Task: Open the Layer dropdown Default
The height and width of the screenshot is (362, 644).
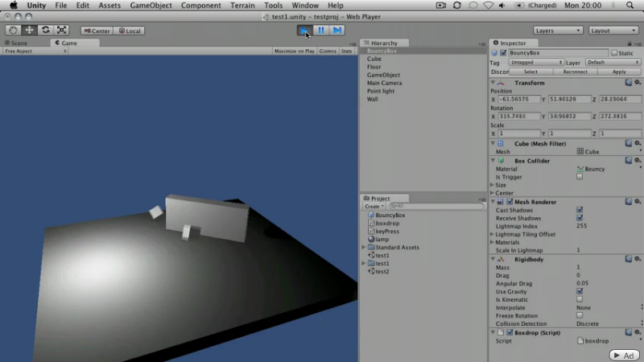Action: point(613,63)
